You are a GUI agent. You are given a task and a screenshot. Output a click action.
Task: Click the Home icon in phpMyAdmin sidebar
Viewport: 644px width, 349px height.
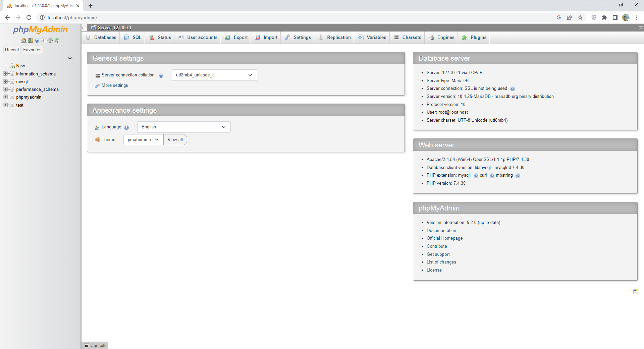click(x=23, y=40)
